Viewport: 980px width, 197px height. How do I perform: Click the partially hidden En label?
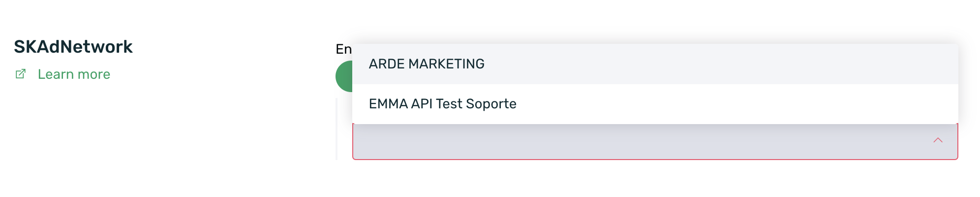tap(343, 49)
